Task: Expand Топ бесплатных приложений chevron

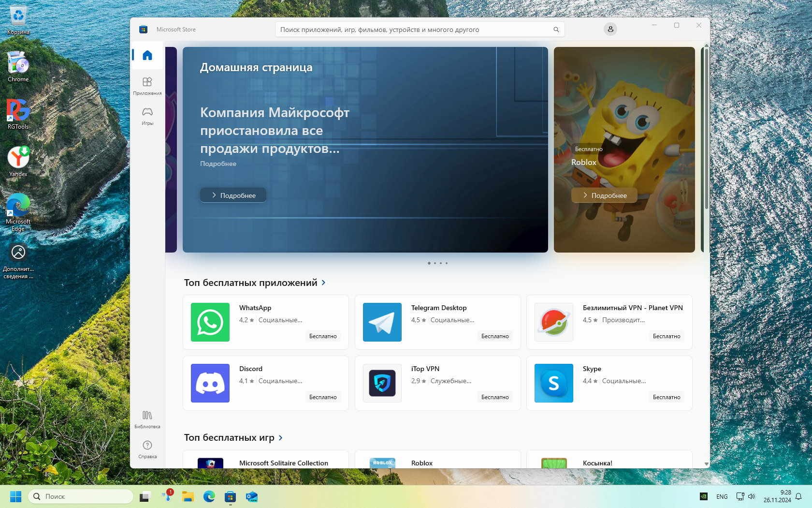Action: coord(323,283)
